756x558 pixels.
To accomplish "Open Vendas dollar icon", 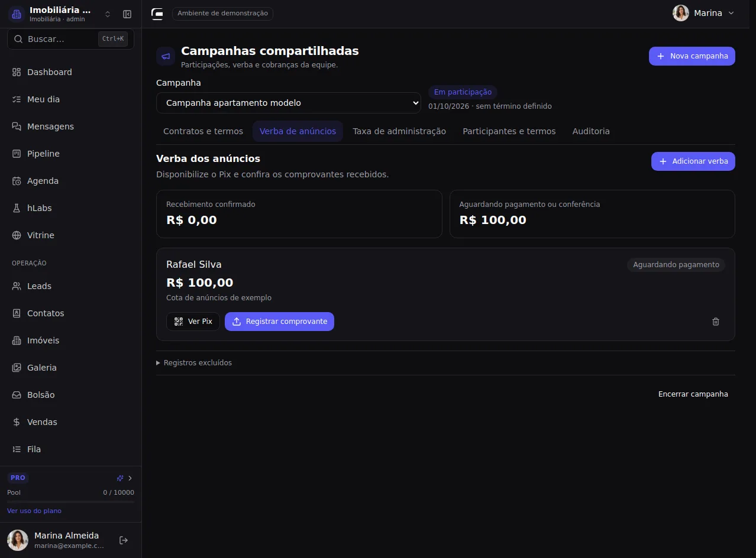I will 17,422.
